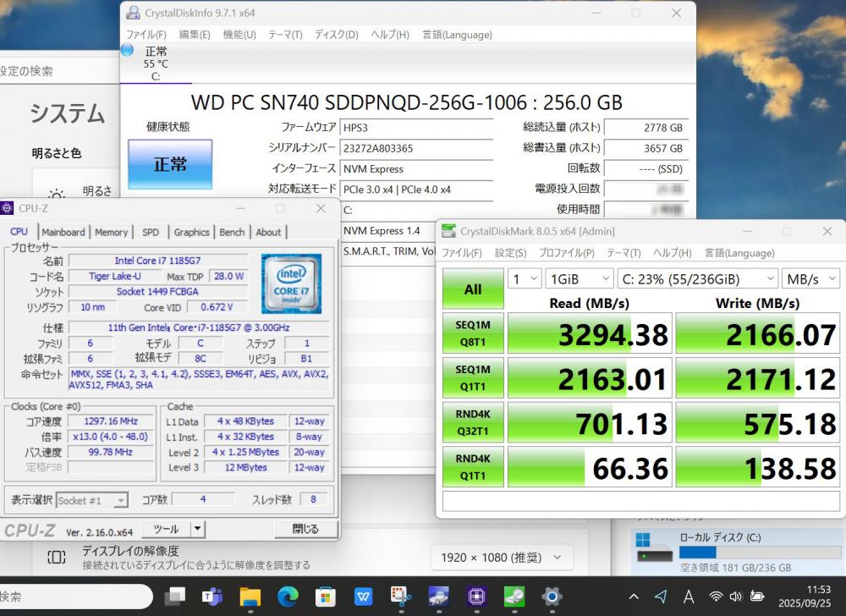Click the blue 正常 health status button

[170, 164]
